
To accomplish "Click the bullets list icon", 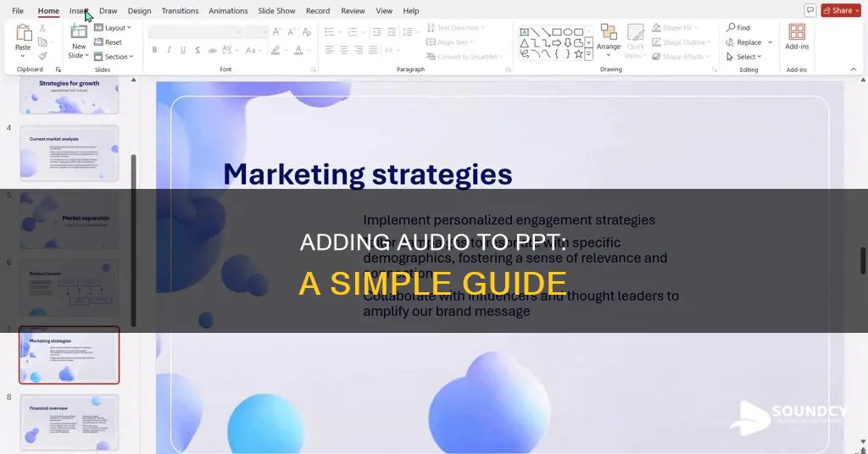I will point(330,32).
